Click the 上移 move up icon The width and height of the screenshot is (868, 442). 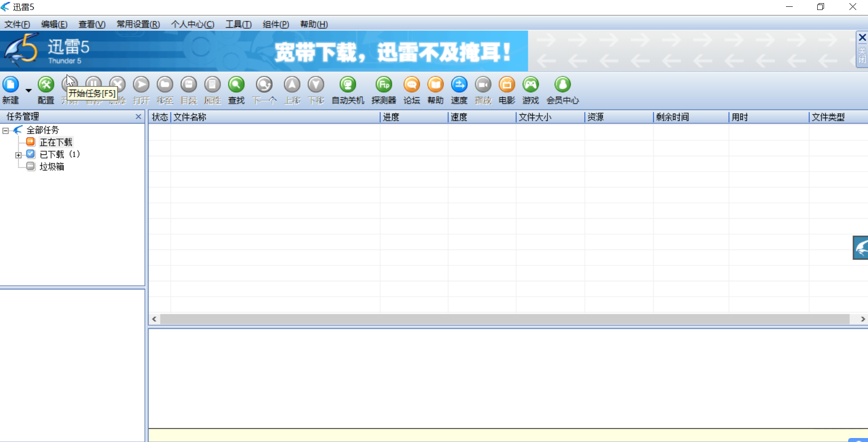[292, 85]
